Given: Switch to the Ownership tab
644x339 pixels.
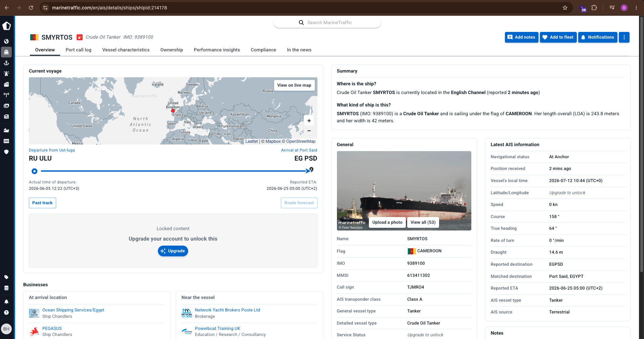Looking at the screenshot, I should coord(172,50).
